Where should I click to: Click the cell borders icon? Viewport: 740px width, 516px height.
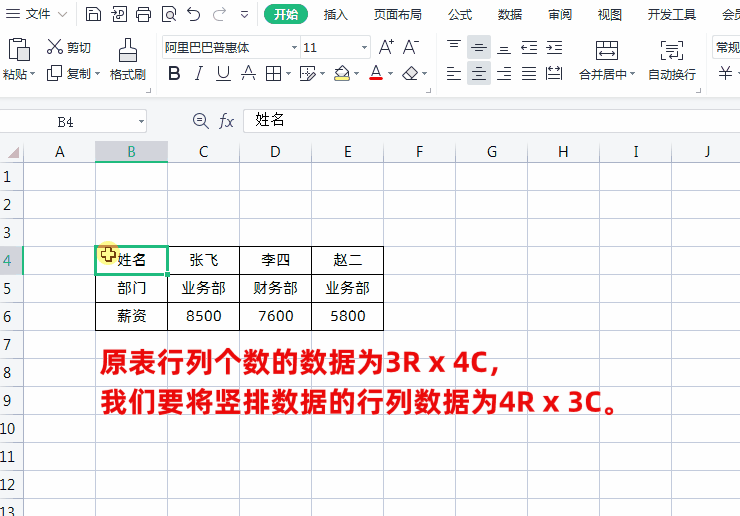coord(273,74)
